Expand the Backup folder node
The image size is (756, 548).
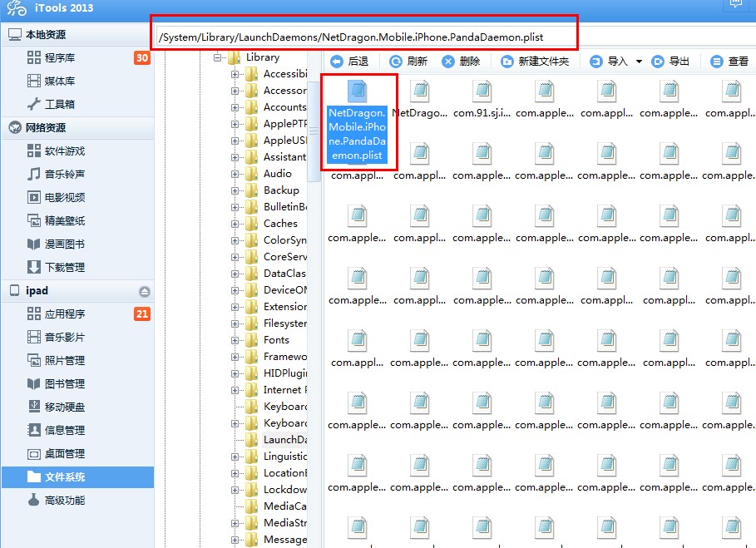tap(235, 190)
